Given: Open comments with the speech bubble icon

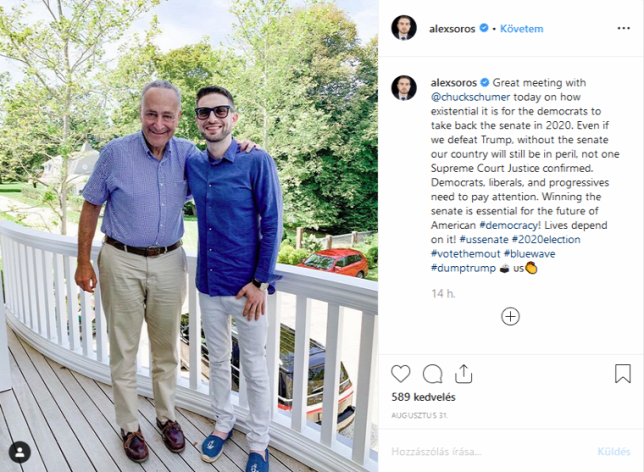Looking at the screenshot, I should (x=432, y=374).
